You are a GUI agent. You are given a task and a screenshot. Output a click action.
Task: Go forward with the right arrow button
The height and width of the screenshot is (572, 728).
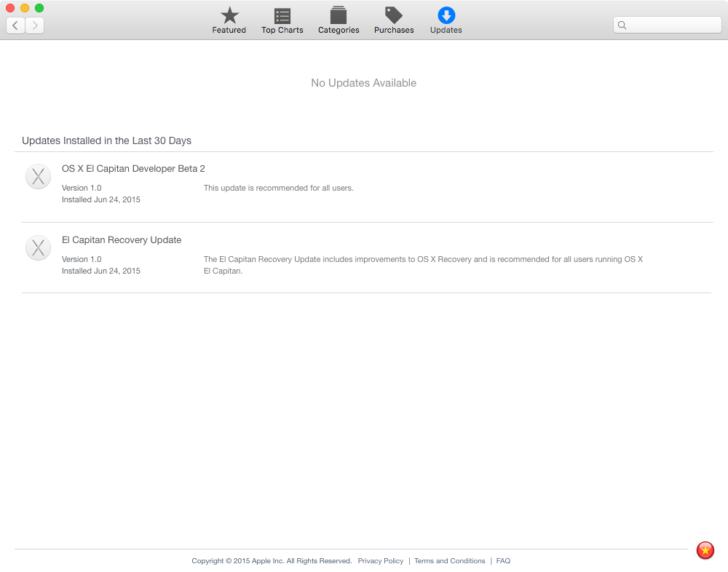click(x=35, y=25)
